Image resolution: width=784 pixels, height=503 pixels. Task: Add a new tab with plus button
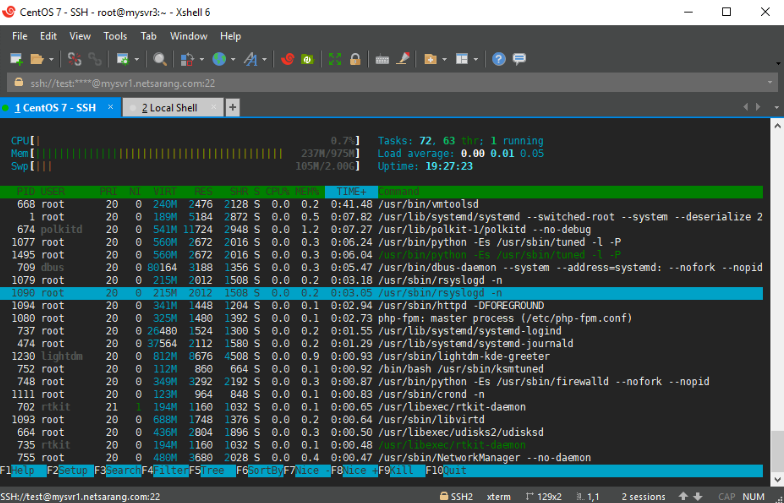232,108
